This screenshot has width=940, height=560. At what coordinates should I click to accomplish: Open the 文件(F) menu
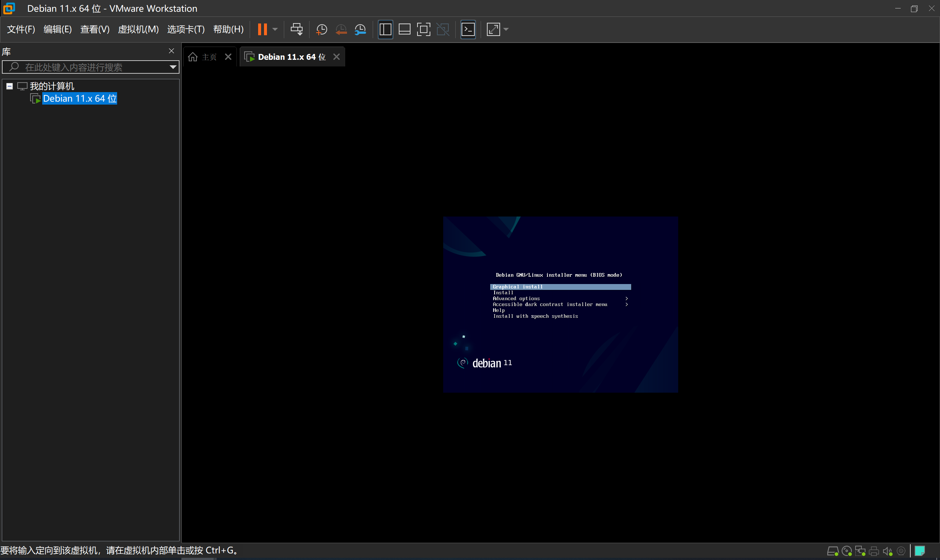[x=21, y=29]
